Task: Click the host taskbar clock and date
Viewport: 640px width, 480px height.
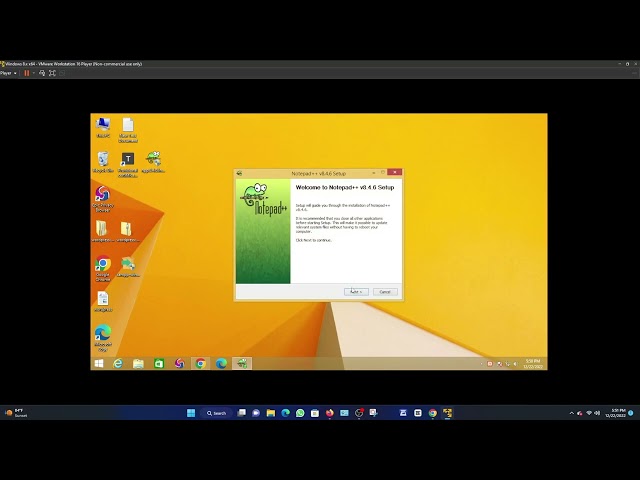Action: [615, 413]
